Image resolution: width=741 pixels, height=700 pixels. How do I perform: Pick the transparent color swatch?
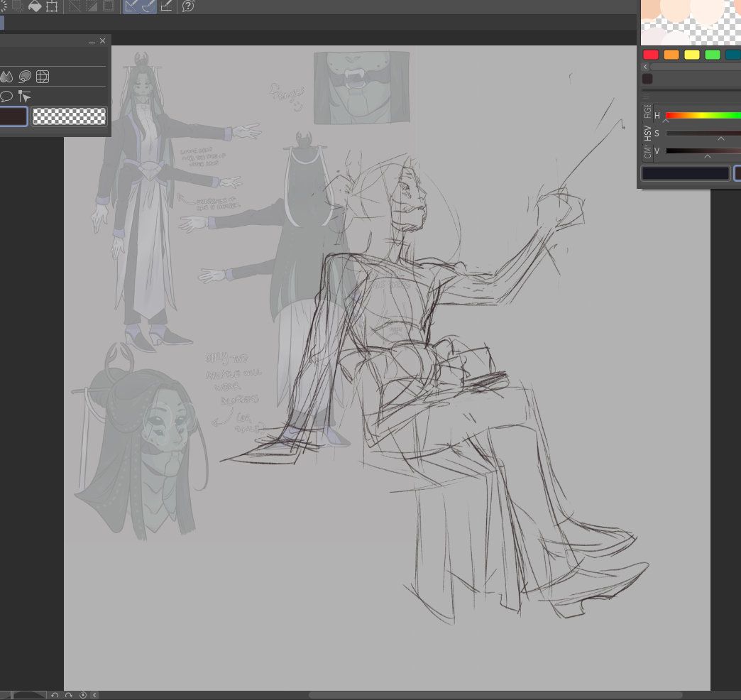coord(69,116)
